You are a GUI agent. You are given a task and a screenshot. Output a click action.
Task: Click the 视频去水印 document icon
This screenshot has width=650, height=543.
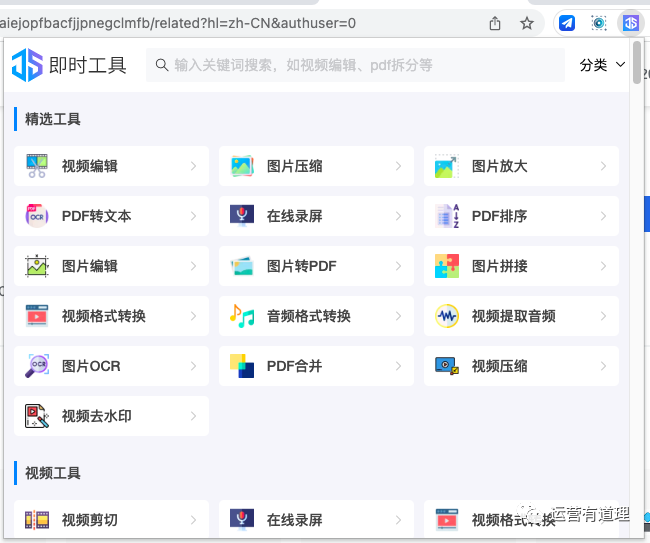tap(37, 416)
